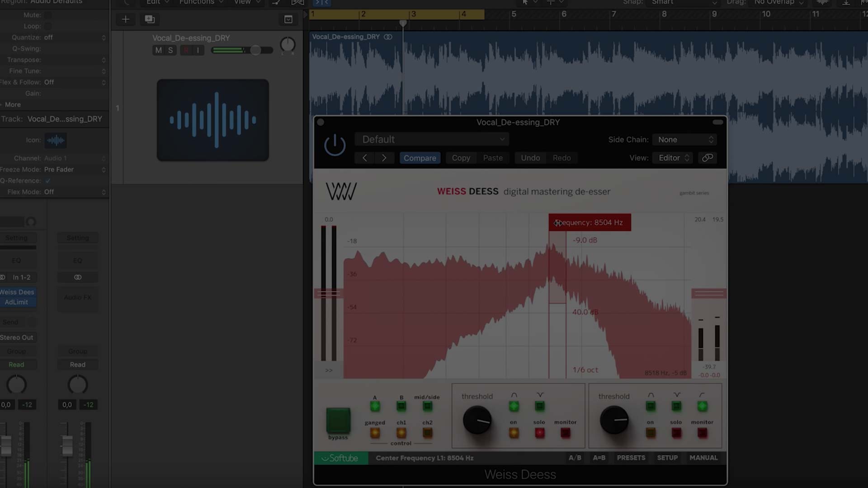Image resolution: width=868 pixels, height=488 pixels.
Task: Open the Default preset dropdown
Action: click(432, 140)
